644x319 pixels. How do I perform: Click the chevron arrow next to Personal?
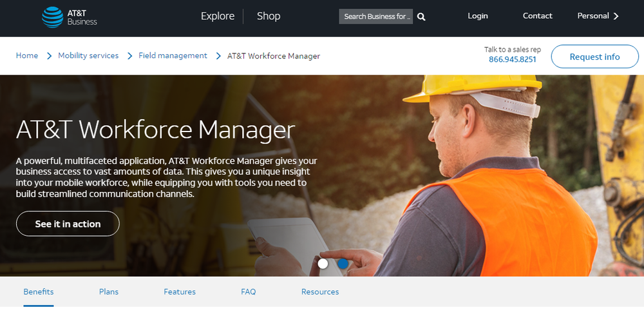tap(616, 16)
